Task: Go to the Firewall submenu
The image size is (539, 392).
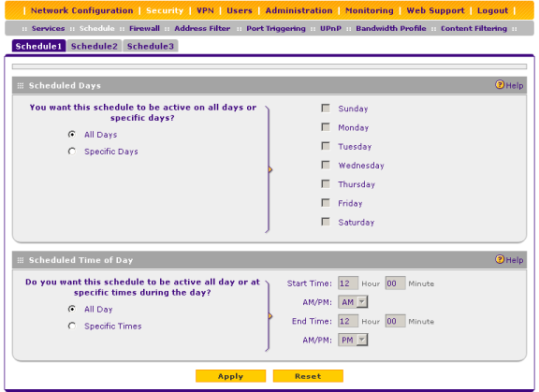Action: coord(144,28)
